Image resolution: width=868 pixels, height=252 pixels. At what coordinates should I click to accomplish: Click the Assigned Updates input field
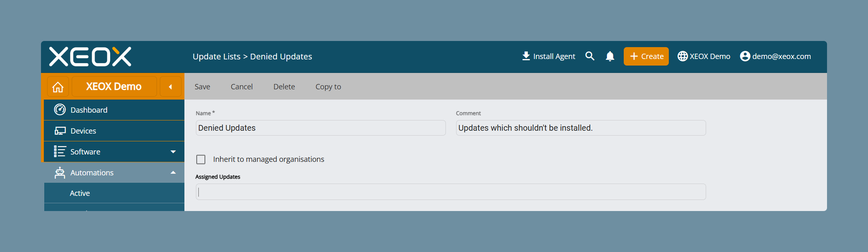451,192
